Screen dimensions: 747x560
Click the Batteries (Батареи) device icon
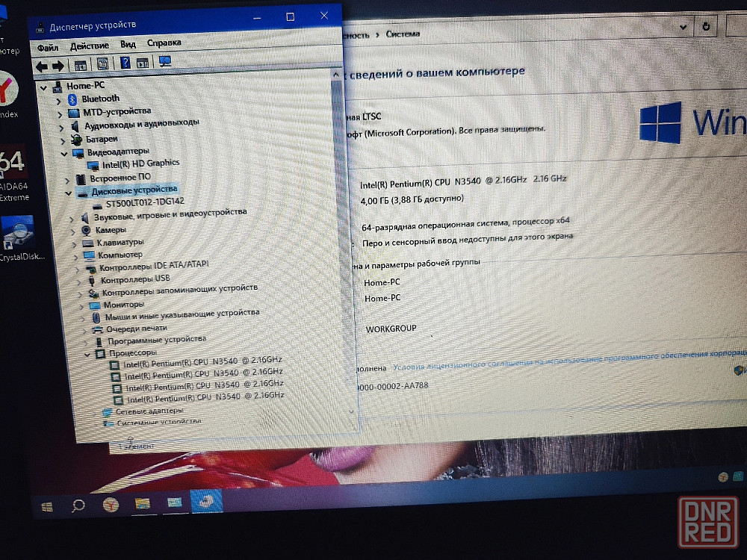pos(76,140)
